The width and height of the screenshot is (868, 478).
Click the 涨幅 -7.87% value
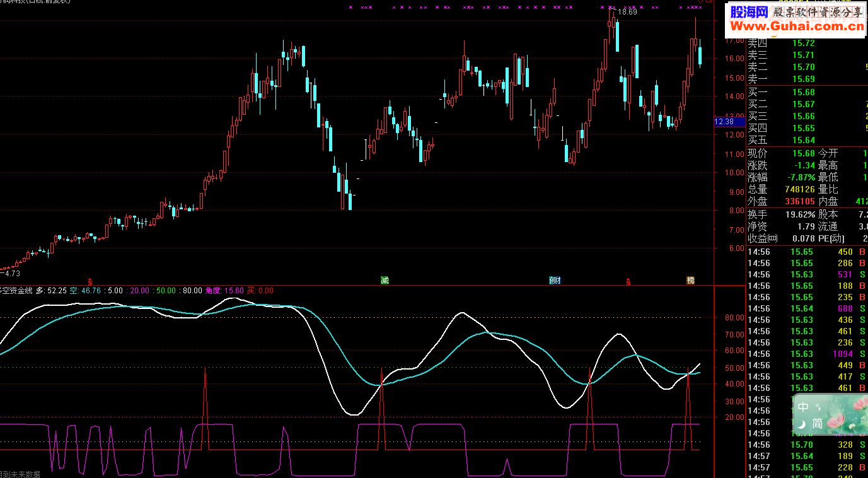(800, 177)
